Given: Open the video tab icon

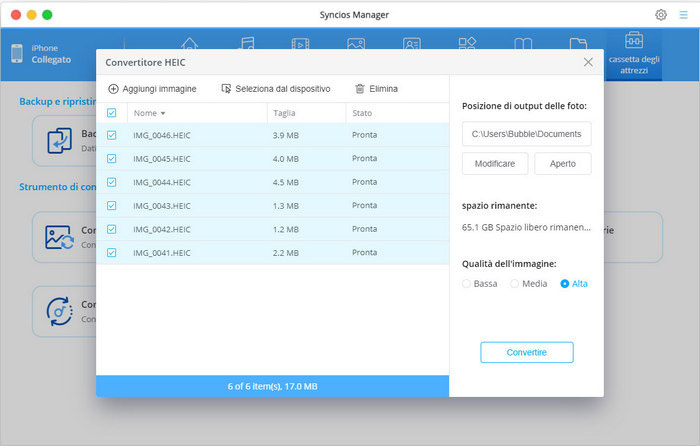Looking at the screenshot, I should coord(300,43).
